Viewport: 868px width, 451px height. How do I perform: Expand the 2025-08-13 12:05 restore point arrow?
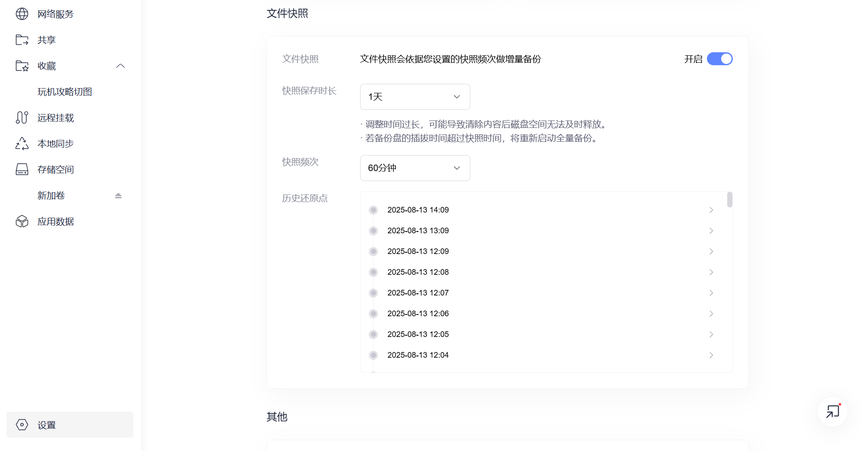[711, 334]
